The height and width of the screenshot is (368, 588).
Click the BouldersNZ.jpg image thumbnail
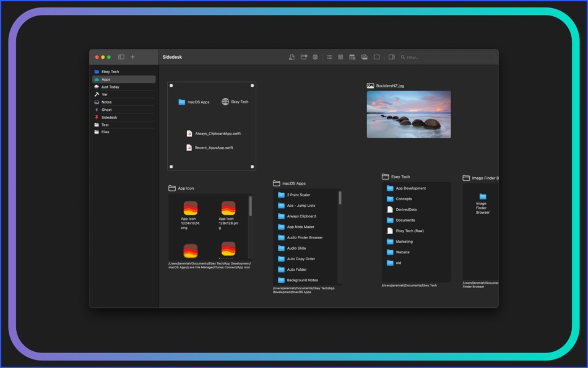[x=409, y=115]
